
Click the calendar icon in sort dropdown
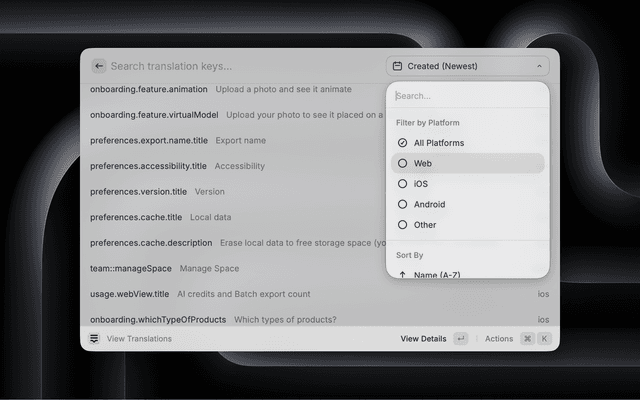pyautogui.click(x=397, y=66)
